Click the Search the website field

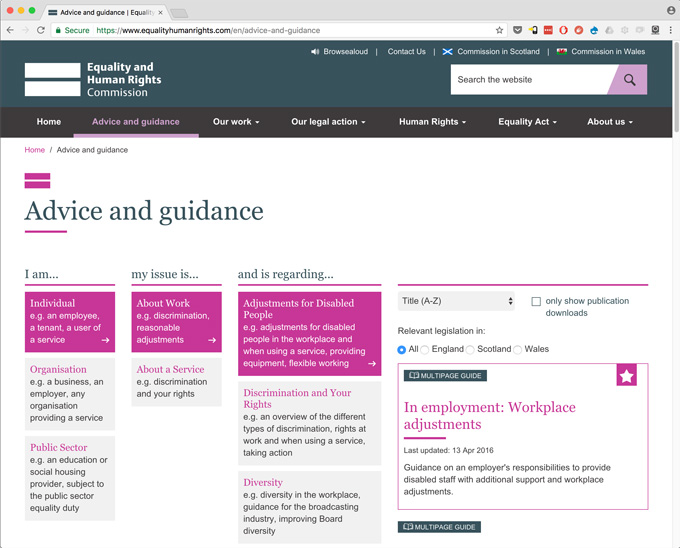[x=530, y=80]
